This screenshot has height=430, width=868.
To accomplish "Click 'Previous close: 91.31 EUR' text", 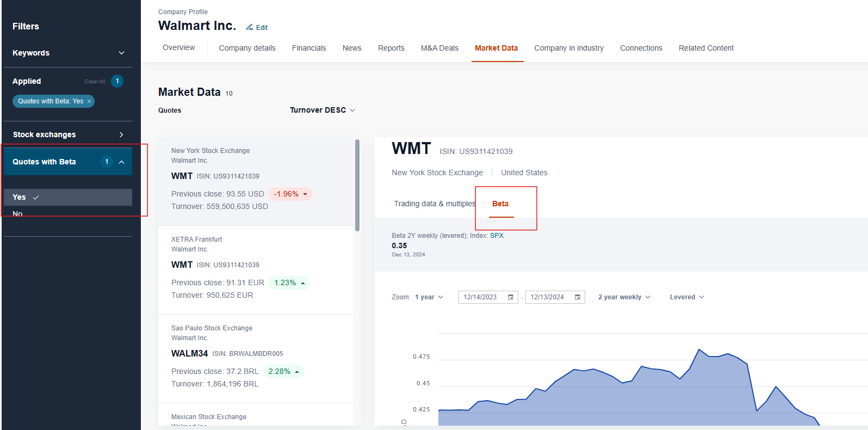I will click(218, 282).
